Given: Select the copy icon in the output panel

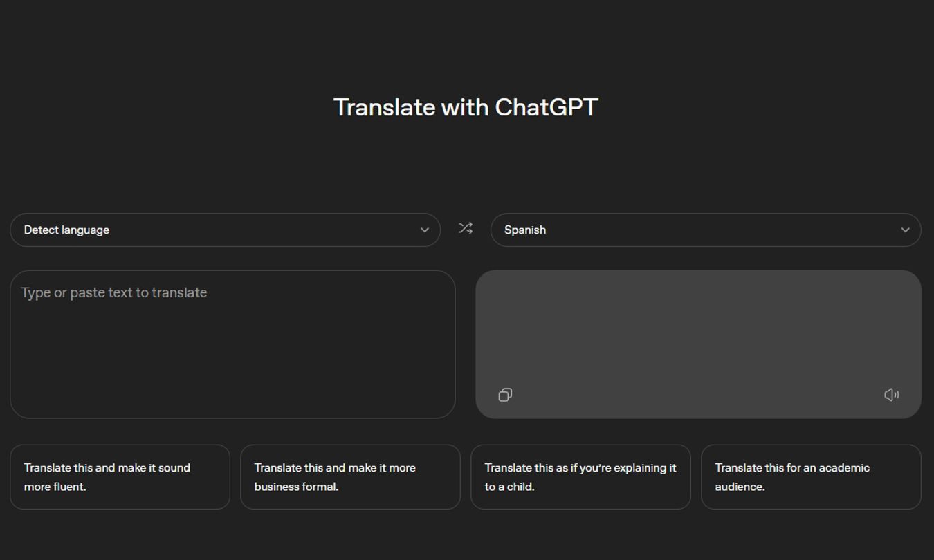Looking at the screenshot, I should [x=505, y=394].
